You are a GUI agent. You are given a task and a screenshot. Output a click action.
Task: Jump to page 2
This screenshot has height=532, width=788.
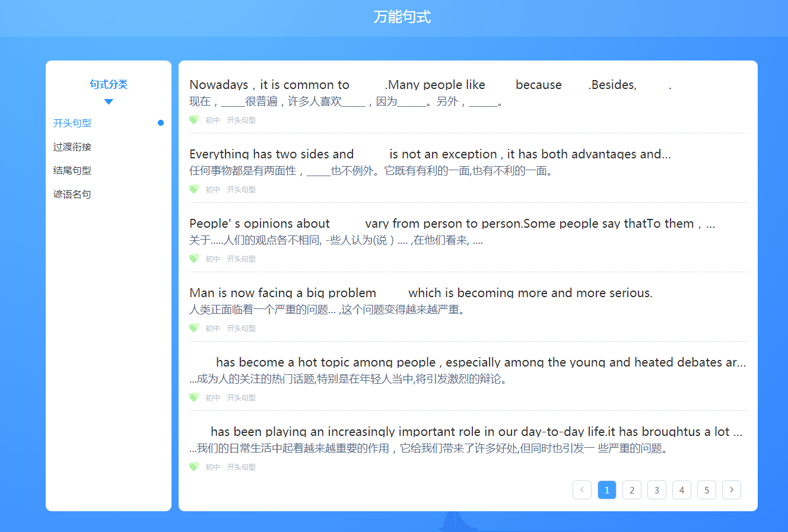tap(631, 490)
